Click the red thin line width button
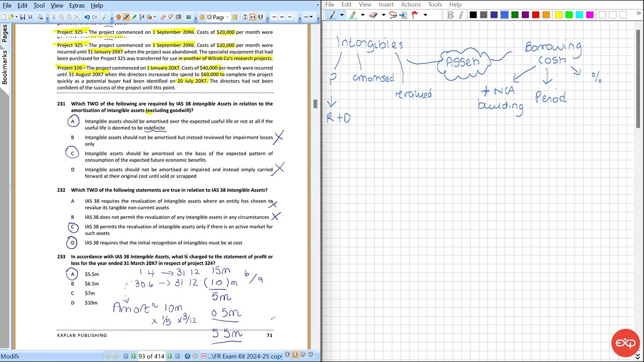The image size is (644, 362). [274, 17]
